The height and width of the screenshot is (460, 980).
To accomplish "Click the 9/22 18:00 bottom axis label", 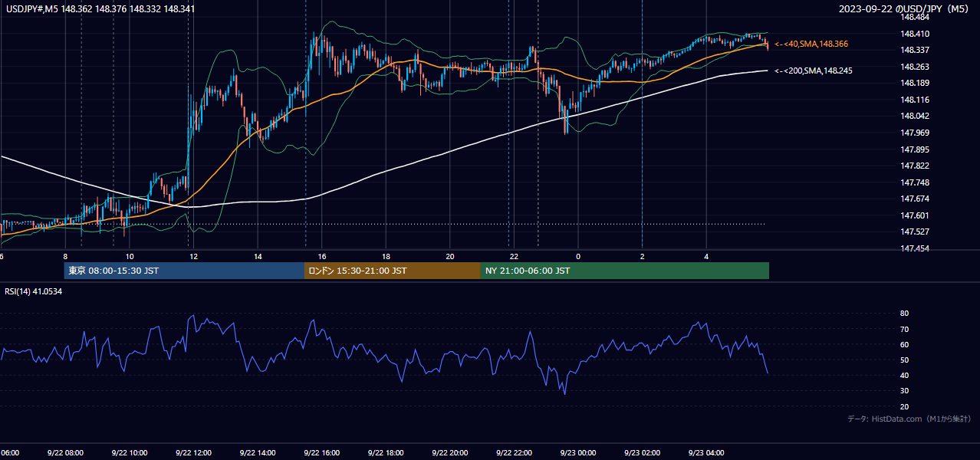I will (x=386, y=452).
